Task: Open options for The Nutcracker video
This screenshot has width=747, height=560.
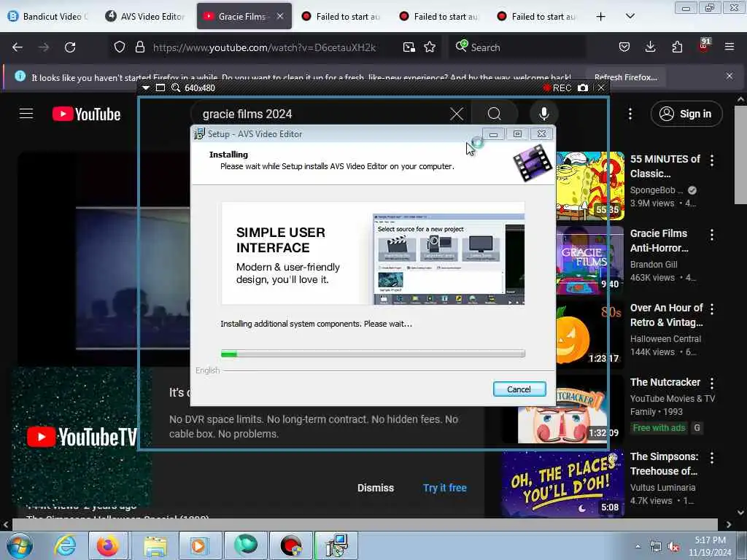Action: point(712,384)
